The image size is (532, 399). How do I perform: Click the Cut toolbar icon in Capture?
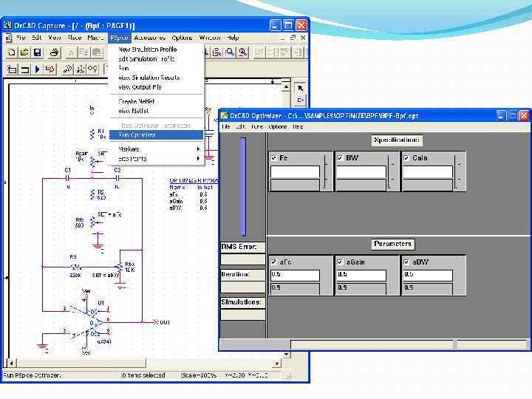(x=71, y=52)
